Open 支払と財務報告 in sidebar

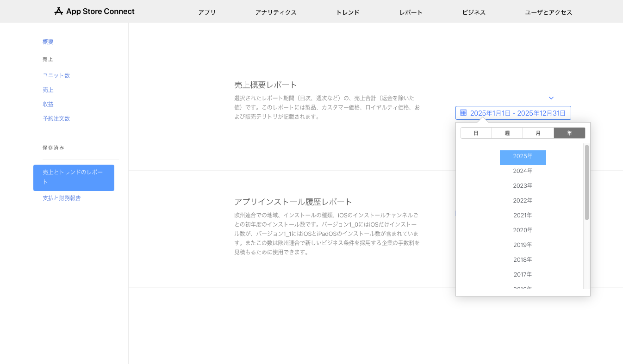click(x=62, y=198)
